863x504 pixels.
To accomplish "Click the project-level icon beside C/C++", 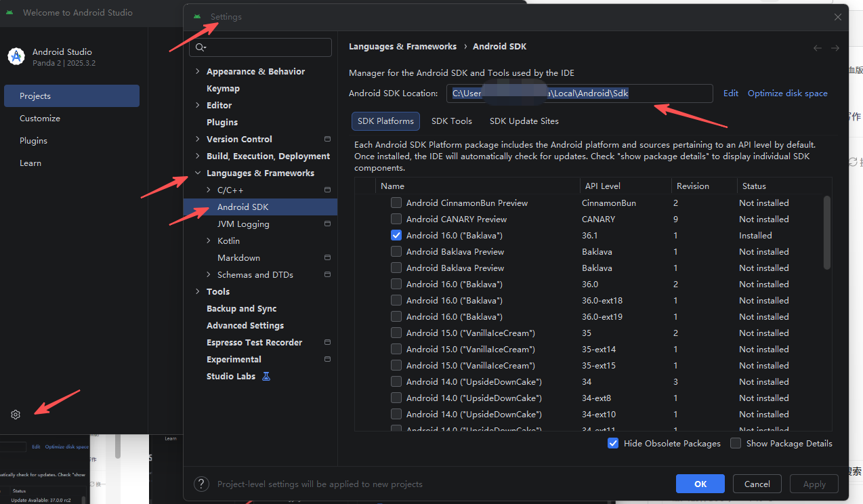I will click(x=328, y=190).
